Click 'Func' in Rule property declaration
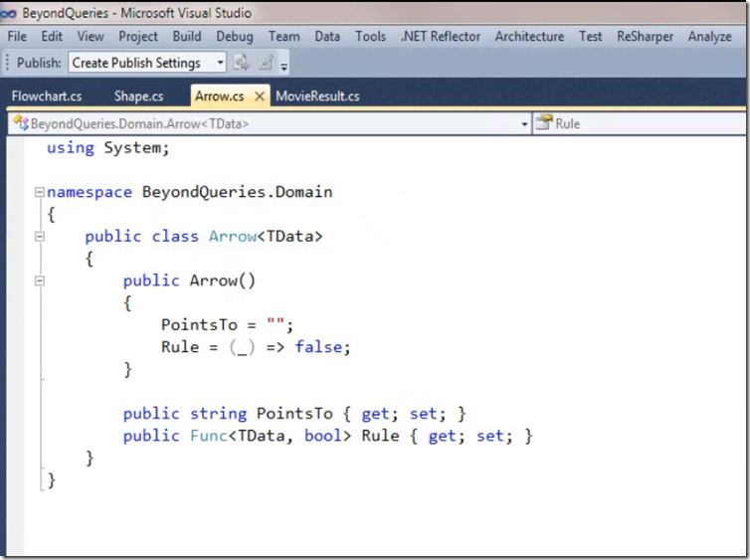 tap(209, 436)
